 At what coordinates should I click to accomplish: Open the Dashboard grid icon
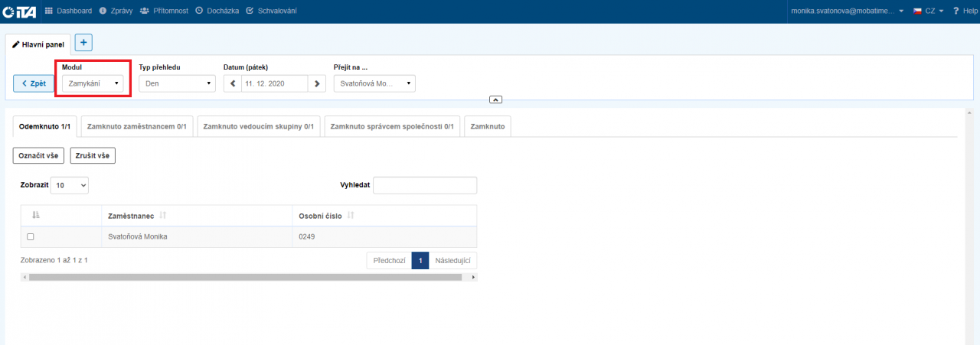(50, 11)
